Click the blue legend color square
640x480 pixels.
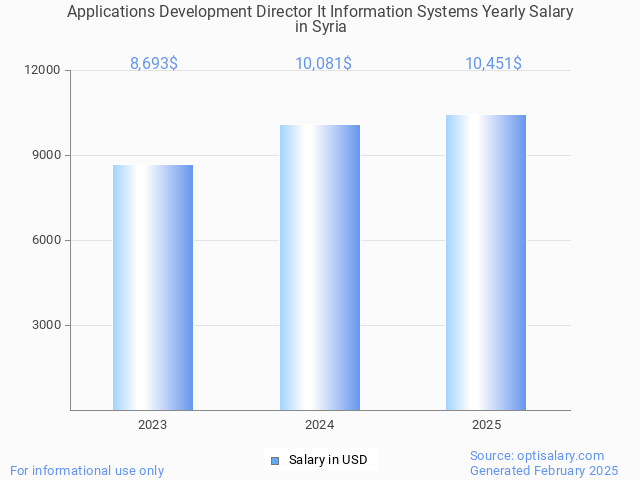[276, 460]
